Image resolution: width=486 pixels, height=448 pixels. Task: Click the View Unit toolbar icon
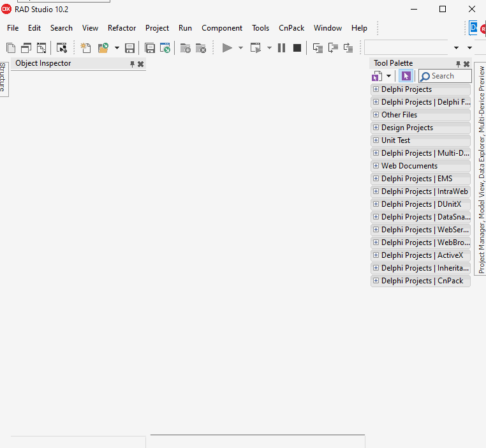tap(11, 48)
